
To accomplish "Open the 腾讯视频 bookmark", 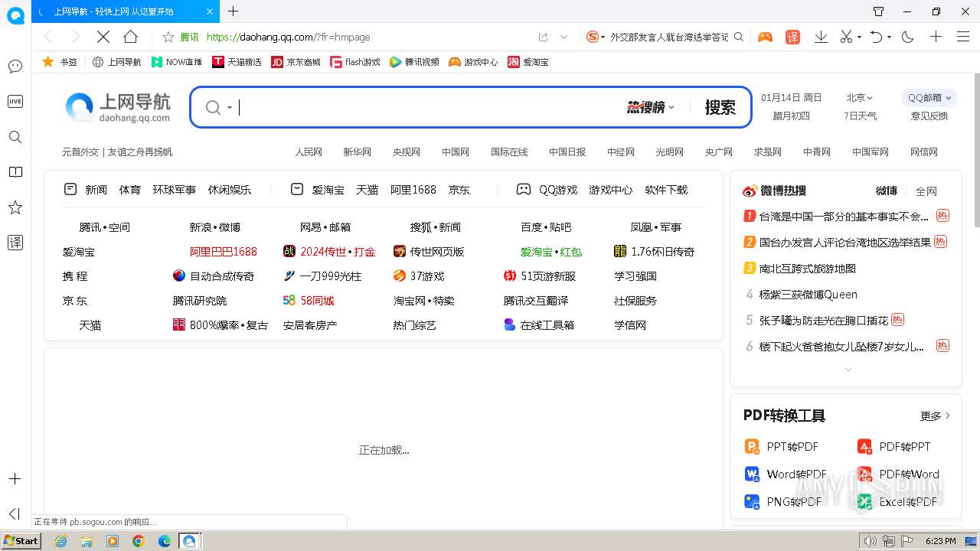I will click(x=414, y=62).
